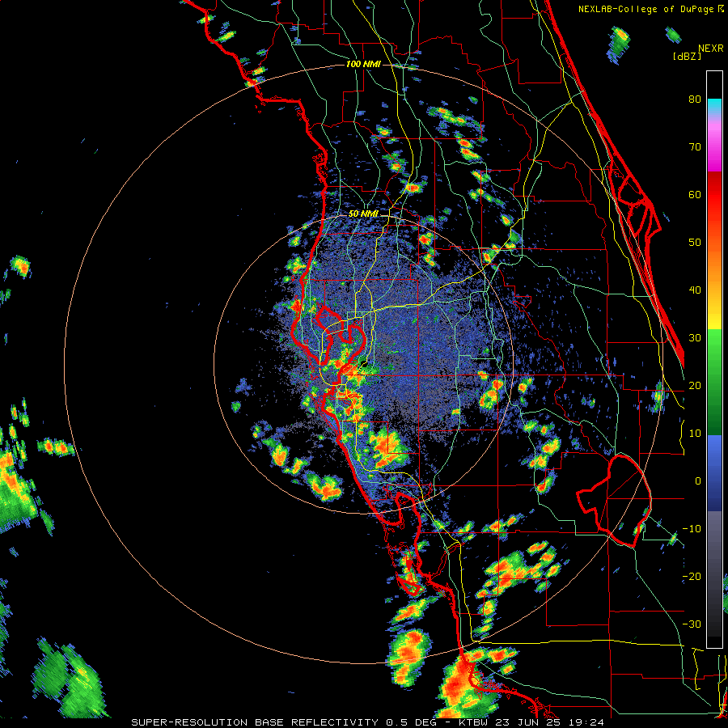Click the 80 value on dBZ scale
Viewport: 728px width, 728px height.
tap(695, 99)
